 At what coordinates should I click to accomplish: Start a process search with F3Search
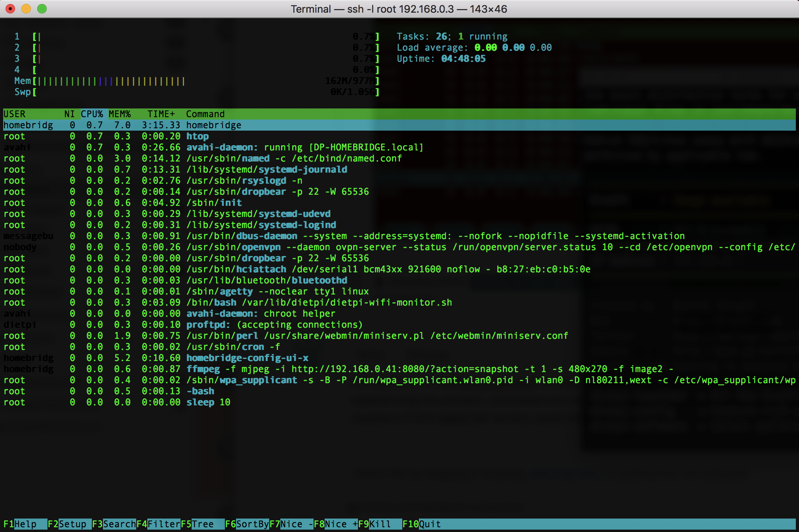click(x=115, y=524)
